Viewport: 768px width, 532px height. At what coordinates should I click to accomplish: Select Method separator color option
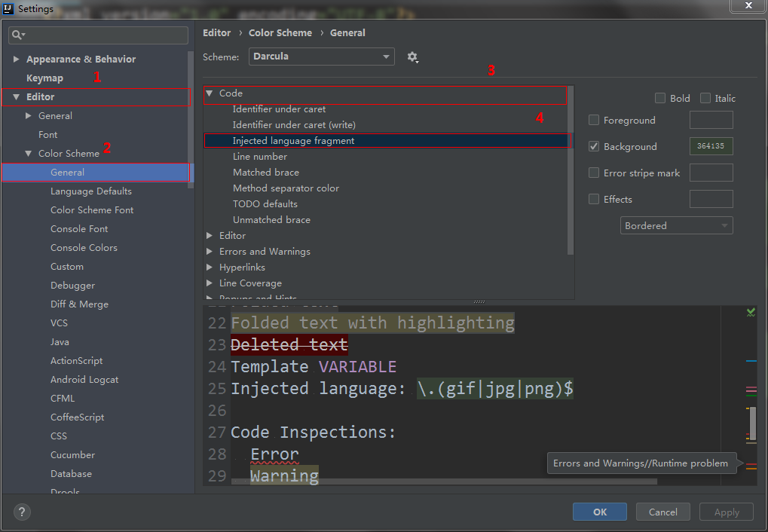tap(286, 188)
